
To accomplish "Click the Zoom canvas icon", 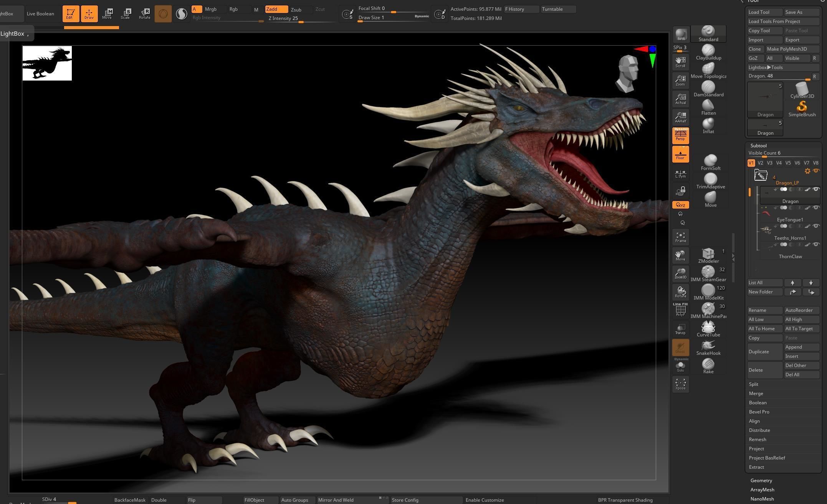I will 681,81.
